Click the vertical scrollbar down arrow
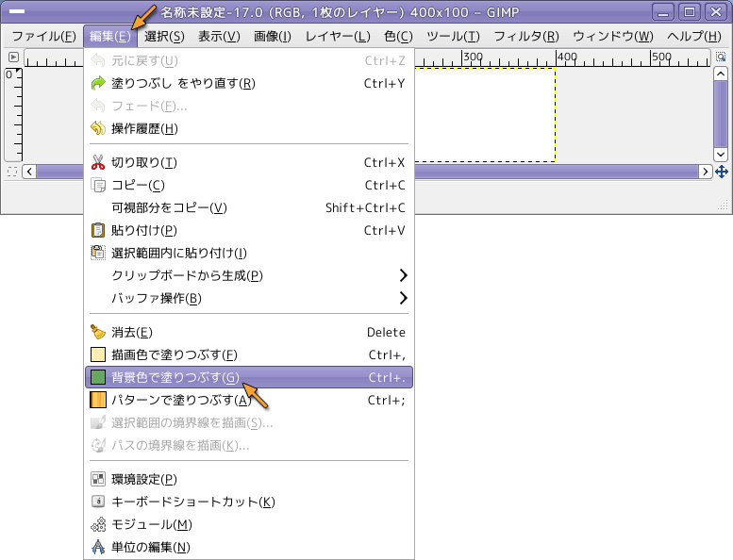This screenshot has height=560, width=733. pyautogui.click(x=721, y=154)
